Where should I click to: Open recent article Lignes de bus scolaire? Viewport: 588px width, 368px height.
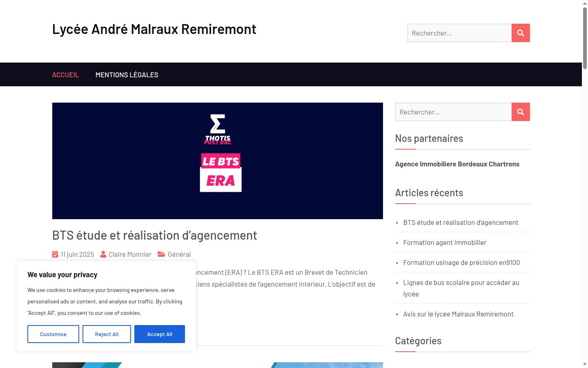pos(461,288)
